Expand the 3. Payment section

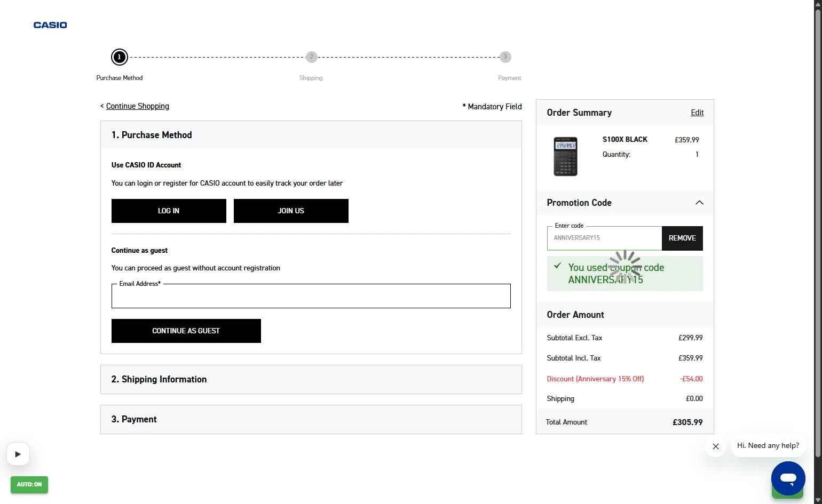(311, 419)
